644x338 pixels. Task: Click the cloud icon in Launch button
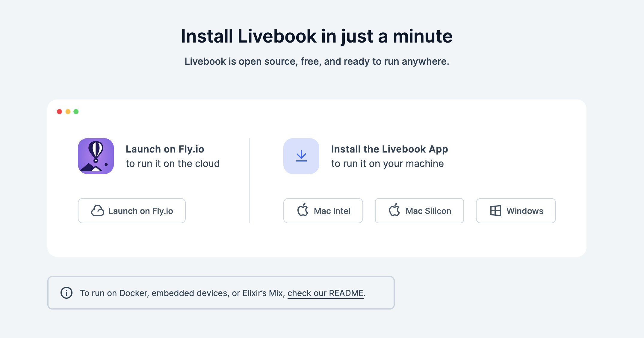[98, 211]
